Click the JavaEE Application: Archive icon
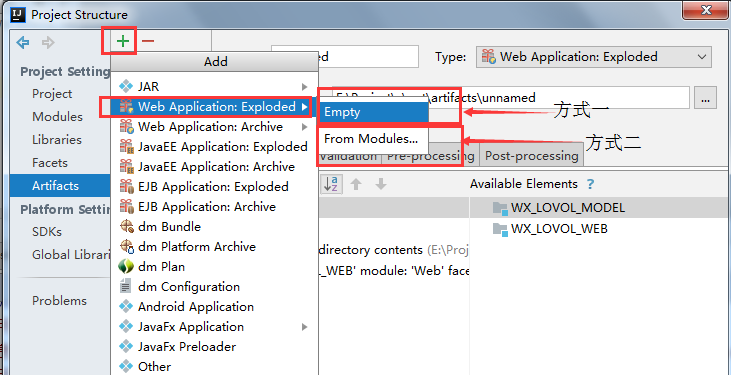 click(x=126, y=167)
